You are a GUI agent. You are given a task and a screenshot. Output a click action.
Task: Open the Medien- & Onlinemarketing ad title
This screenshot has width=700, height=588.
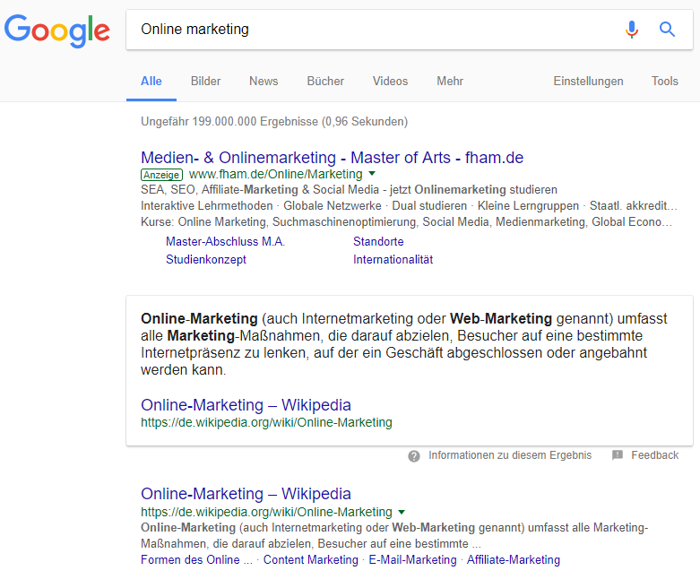click(332, 158)
